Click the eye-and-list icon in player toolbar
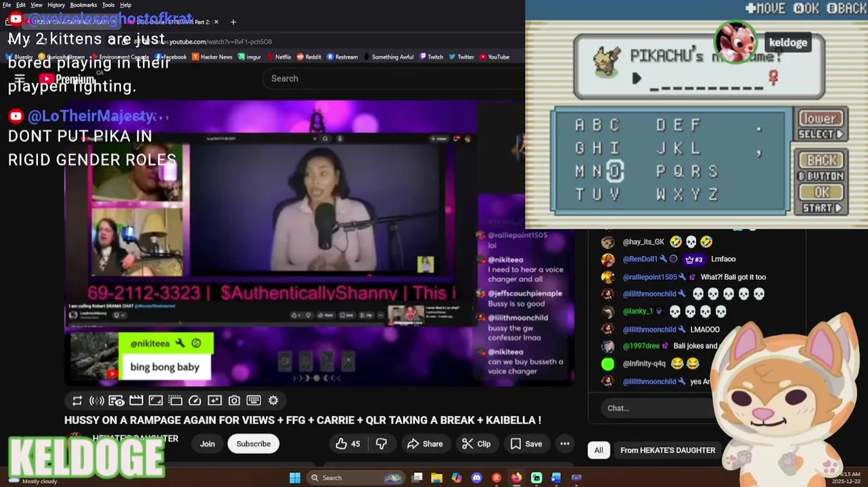868x487 pixels. coord(116,400)
